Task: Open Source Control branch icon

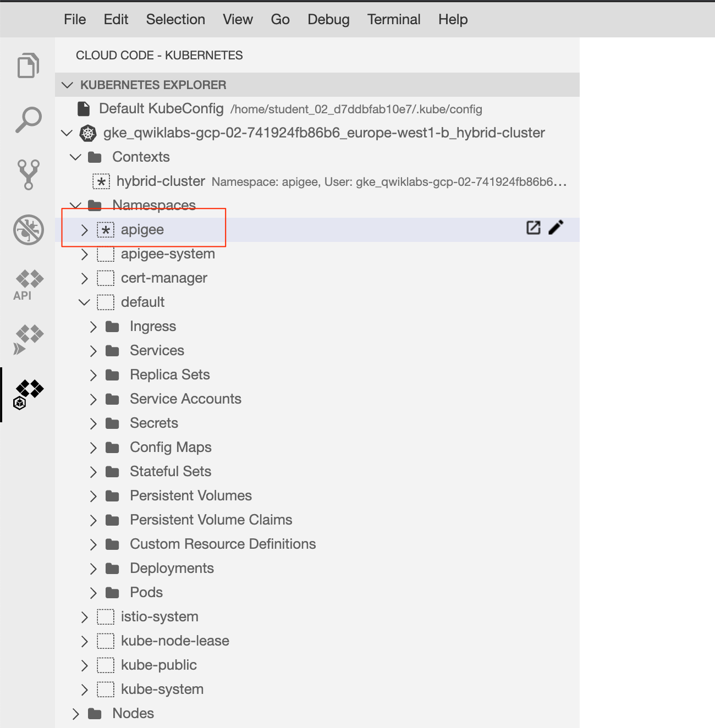Action: [28, 175]
